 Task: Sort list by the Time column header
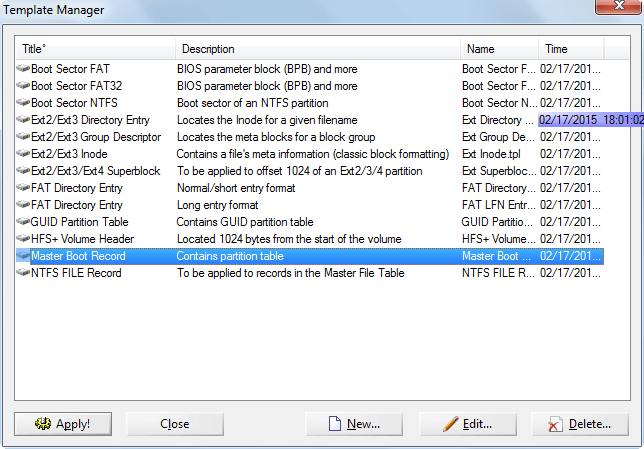tap(571, 48)
